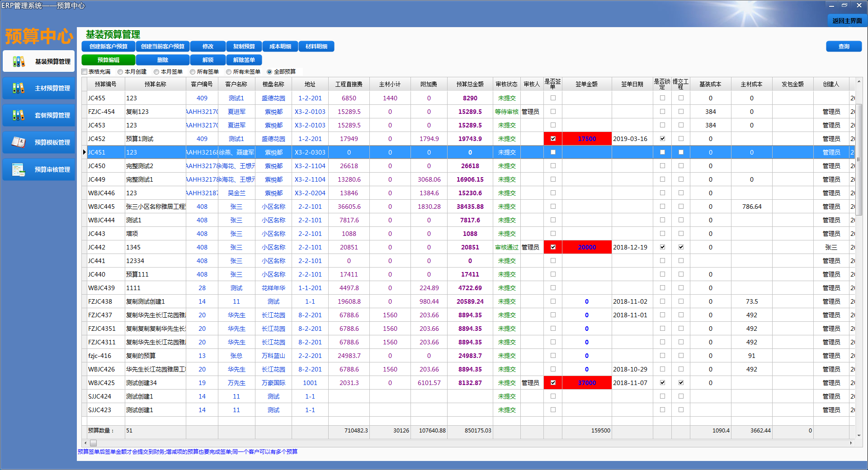Image resolution: width=868 pixels, height=470 pixels.
Task: Click the 复制预算 button
Action: coord(244,47)
